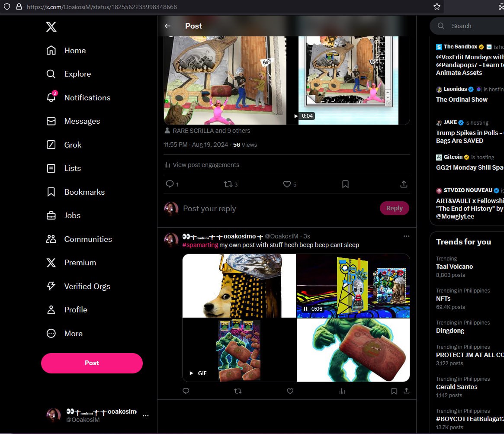
Task: Click the browser shield icon
Action: coord(7,7)
